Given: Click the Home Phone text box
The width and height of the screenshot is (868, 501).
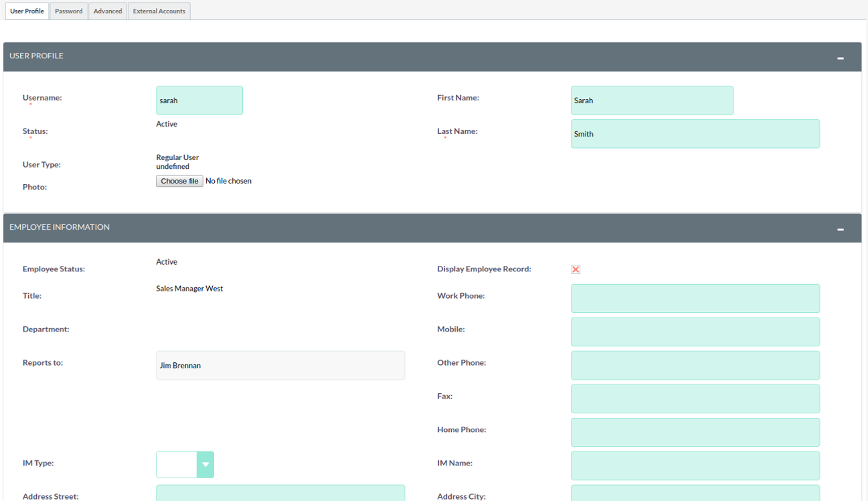Looking at the screenshot, I should pyautogui.click(x=695, y=433).
